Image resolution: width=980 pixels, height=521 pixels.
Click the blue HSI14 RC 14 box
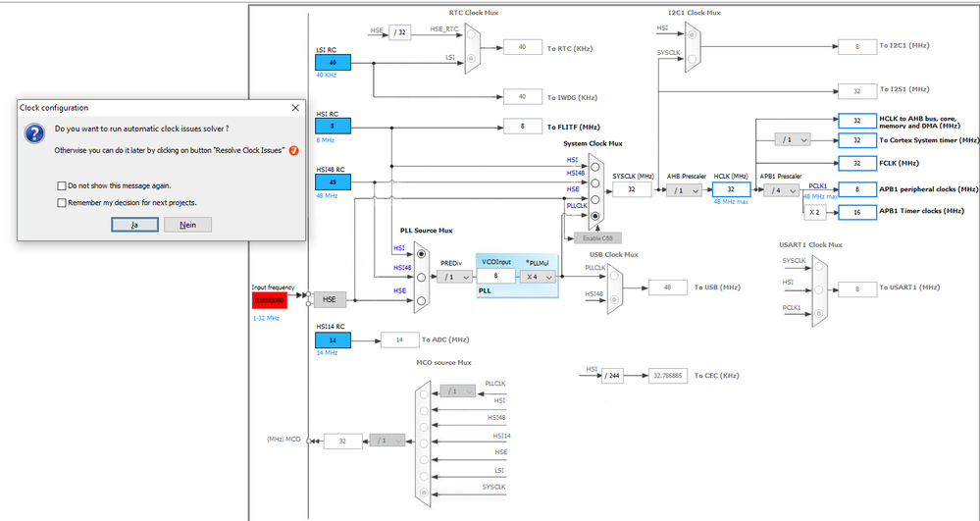click(x=333, y=340)
